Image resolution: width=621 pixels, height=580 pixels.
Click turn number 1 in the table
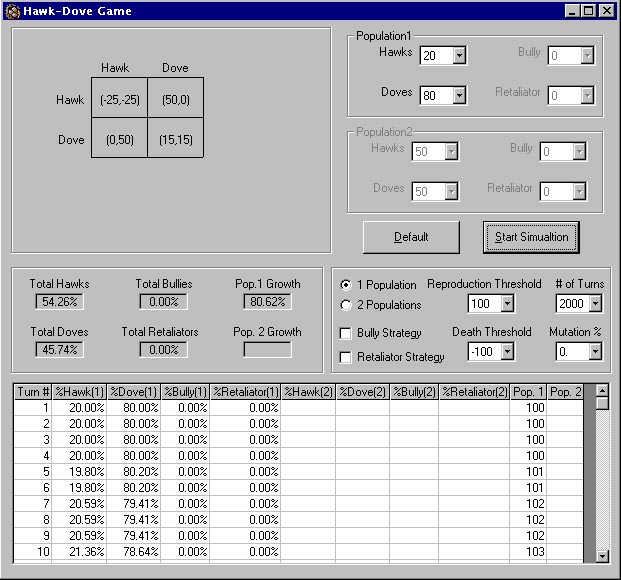(x=33, y=408)
